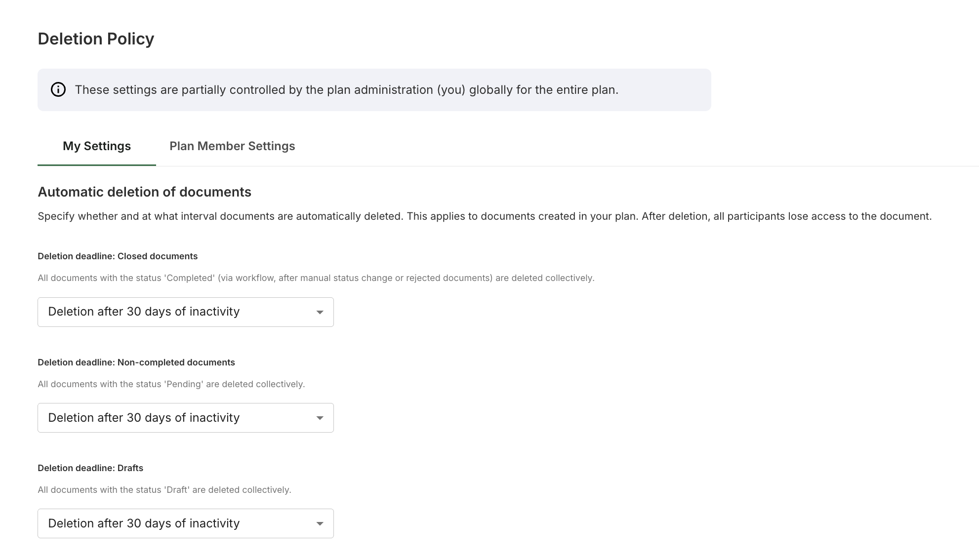Click the 'Deletion deadline: Closed documents' label

(118, 256)
